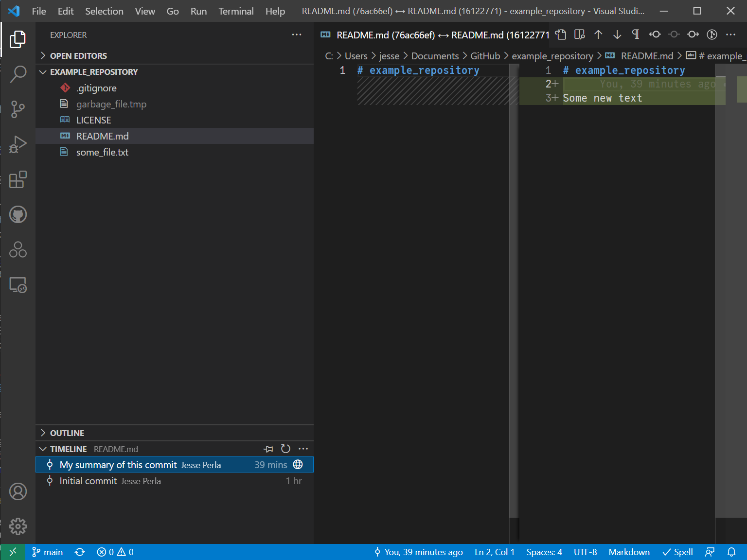The height and width of the screenshot is (560, 747).
Task: Open the Run and Debug view
Action: pos(18,144)
